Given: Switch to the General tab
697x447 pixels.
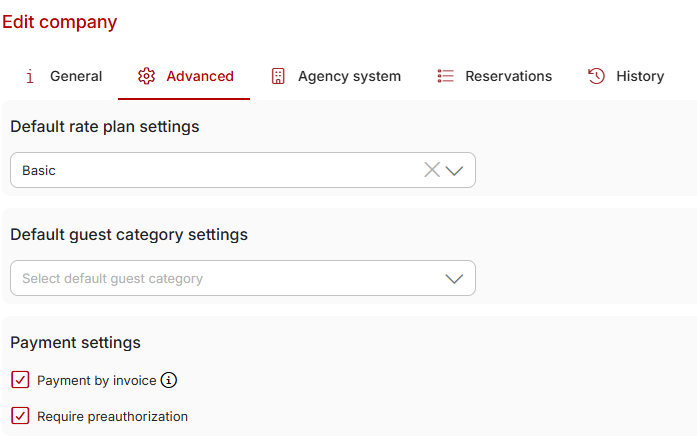Looking at the screenshot, I should coord(76,76).
